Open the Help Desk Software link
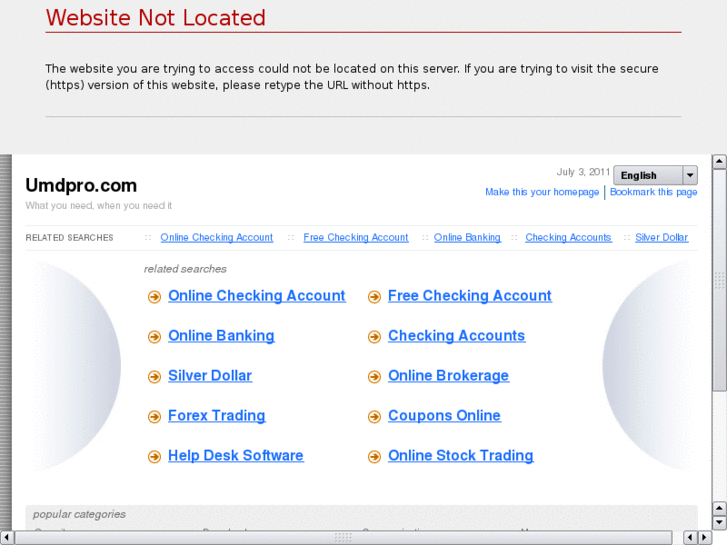 click(236, 455)
